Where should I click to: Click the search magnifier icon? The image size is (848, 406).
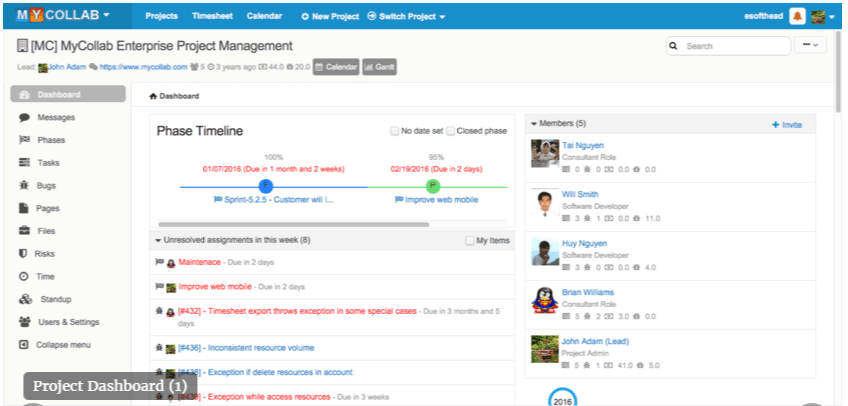coord(673,46)
